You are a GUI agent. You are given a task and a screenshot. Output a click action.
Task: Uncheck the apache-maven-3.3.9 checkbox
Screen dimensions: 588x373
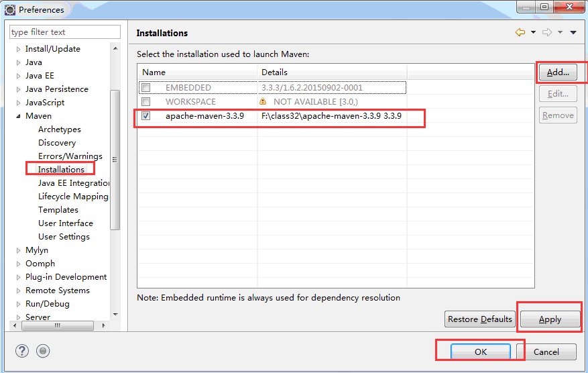pos(146,115)
